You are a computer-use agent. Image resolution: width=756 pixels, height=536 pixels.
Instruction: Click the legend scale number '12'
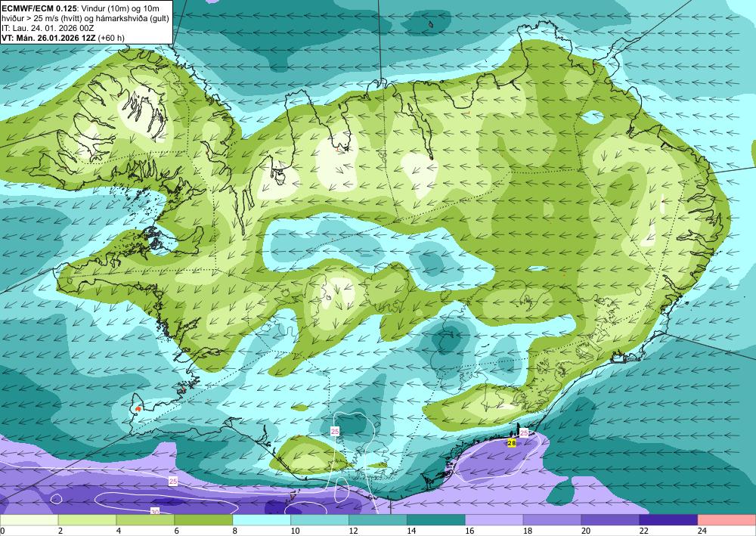point(353,531)
